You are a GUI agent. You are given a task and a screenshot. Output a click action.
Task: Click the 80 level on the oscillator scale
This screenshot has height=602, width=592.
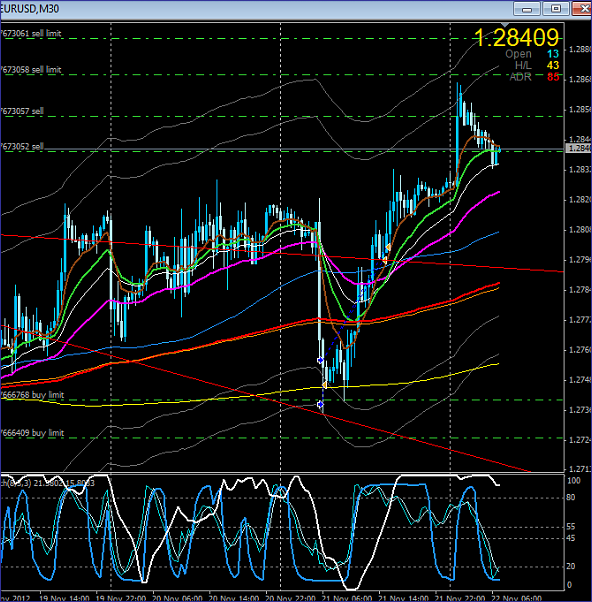tap(571, 498)
